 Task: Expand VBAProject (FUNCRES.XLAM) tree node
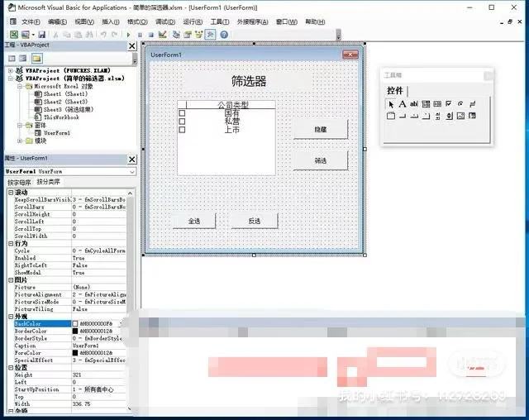11,70
